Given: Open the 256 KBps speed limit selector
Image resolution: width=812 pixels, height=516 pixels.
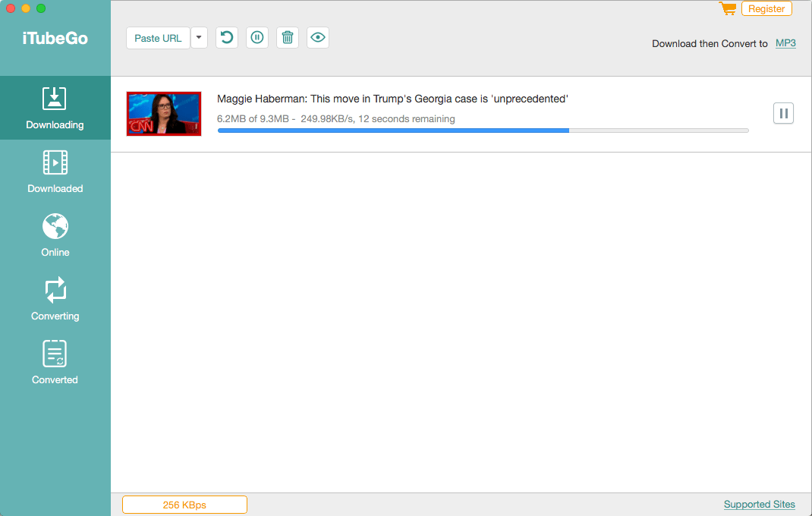Looking at the screenshot, I should [x=184, y=505].
